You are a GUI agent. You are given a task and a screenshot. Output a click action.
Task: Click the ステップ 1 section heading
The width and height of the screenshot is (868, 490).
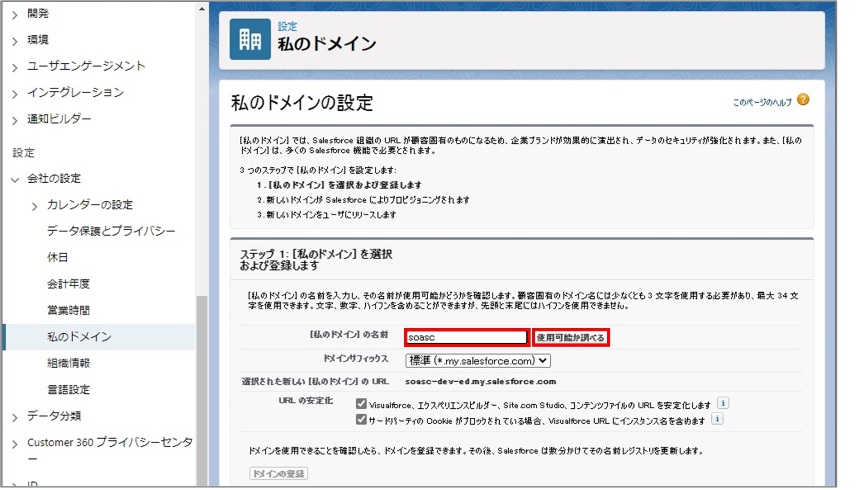[x=316, y=260]
